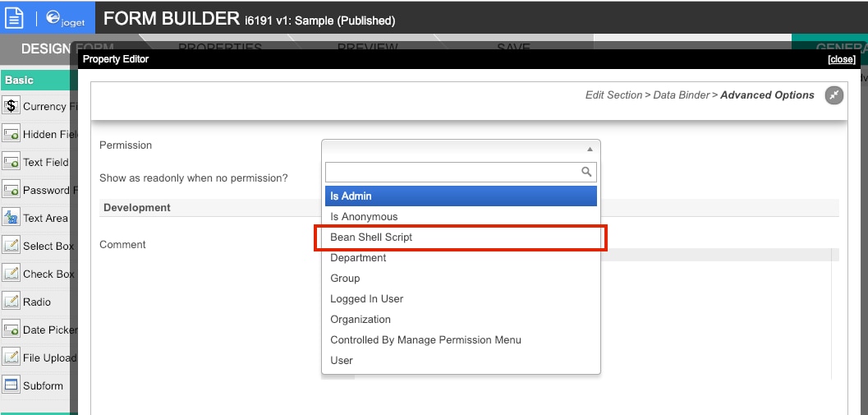Viewport: 868px width, 415px height.
Task: Choose Is Anonymous from permission list
Action: 364,217
